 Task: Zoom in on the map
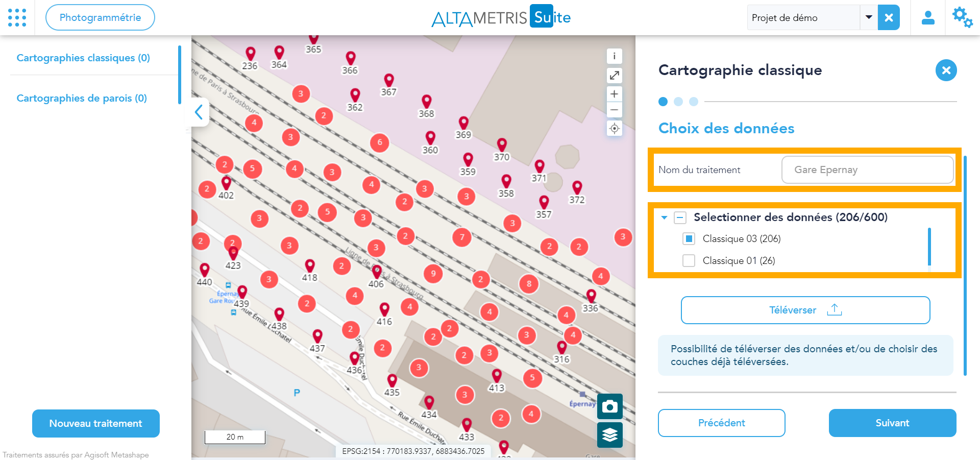614,94
